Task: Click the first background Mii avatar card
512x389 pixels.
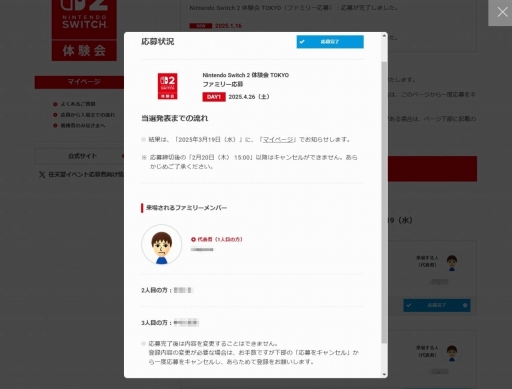Action: 452,262
